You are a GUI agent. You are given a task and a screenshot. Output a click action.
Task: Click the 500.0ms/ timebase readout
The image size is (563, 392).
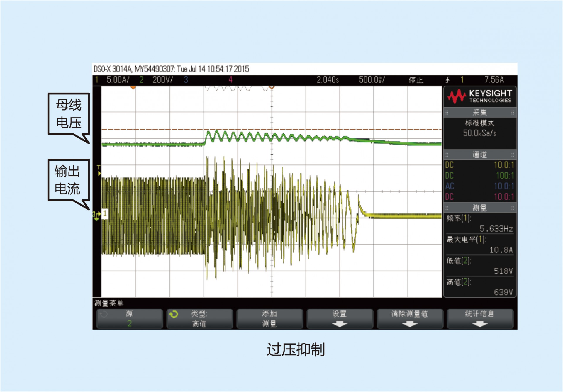[372, 80]
